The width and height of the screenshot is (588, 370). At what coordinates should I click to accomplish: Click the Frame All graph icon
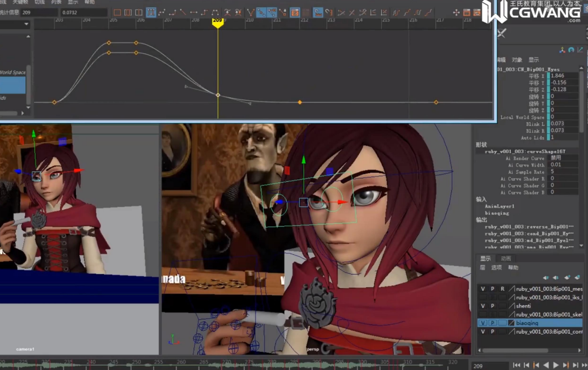tap(117, 13)
